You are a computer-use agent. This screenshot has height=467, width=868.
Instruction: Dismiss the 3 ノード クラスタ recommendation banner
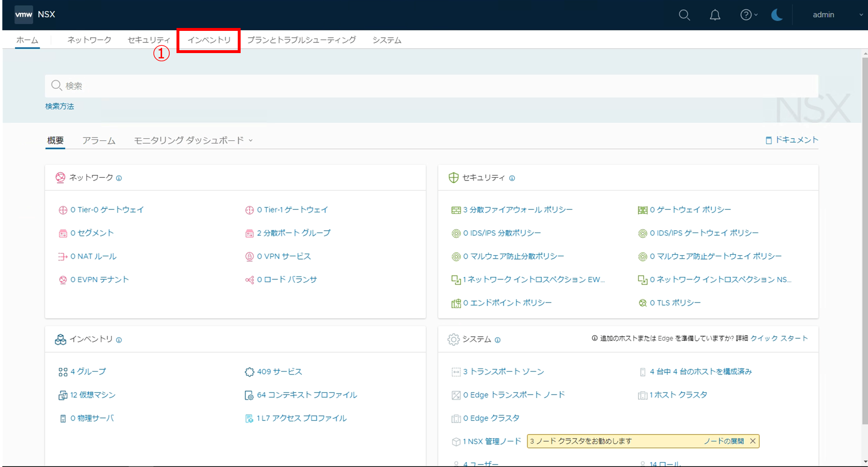click(x=753, y=441)
